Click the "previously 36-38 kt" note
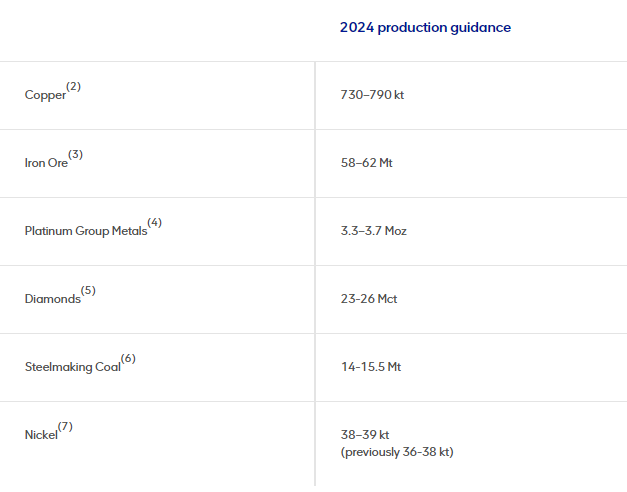Screen dimensions: 627x492 click(397, 452)
